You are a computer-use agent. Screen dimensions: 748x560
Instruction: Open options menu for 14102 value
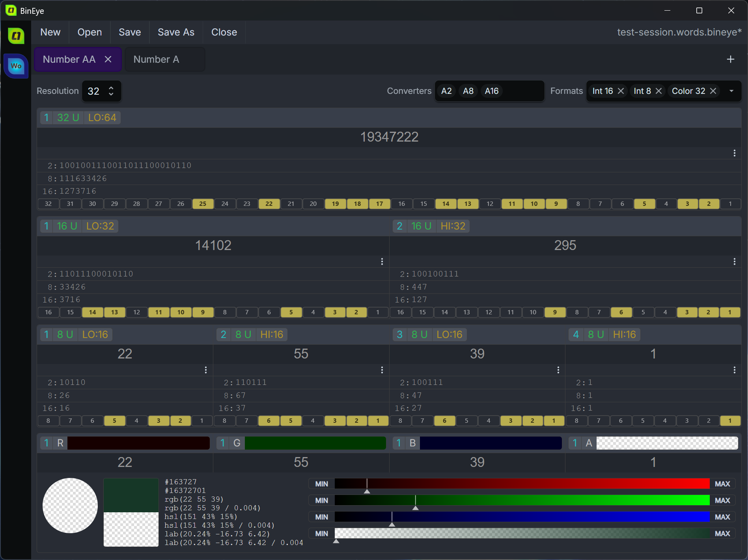(382, 261)
